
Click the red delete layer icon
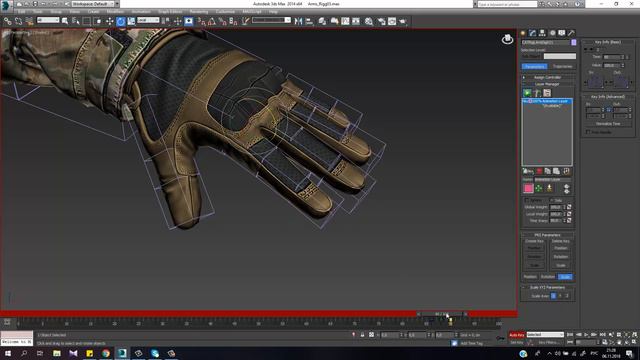539,171
